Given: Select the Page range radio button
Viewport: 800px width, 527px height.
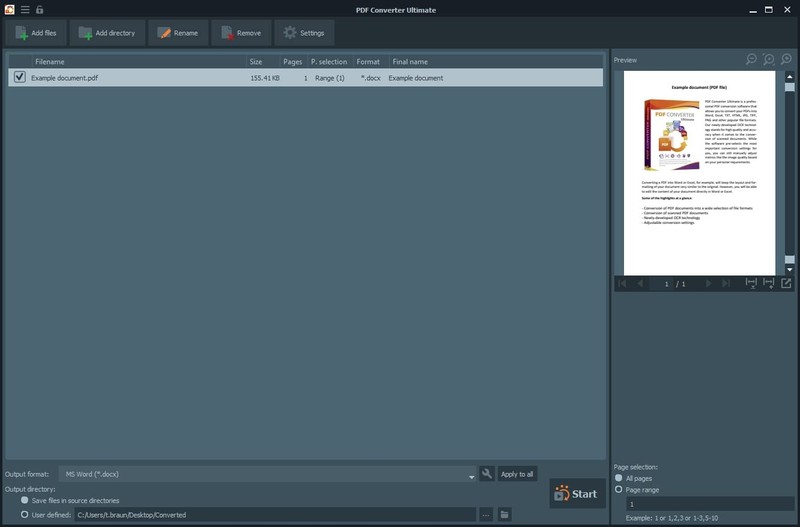Looking at the screenshot, I should 618,489.
